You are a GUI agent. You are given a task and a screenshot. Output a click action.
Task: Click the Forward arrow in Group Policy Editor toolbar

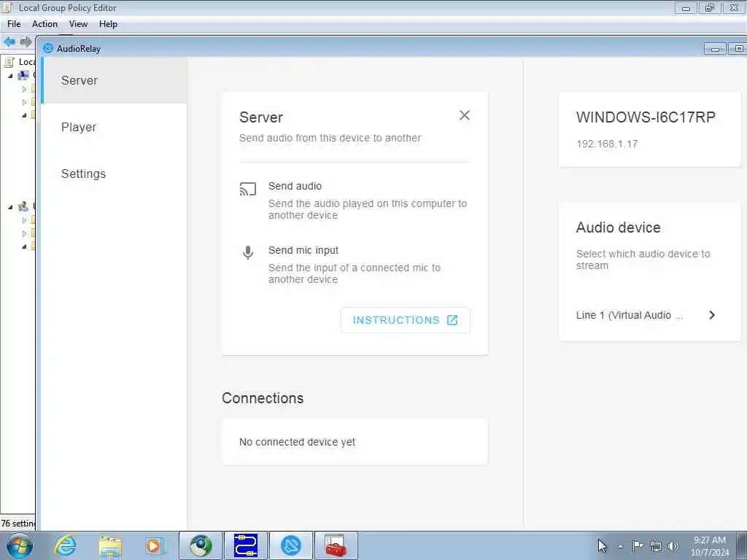26,42
